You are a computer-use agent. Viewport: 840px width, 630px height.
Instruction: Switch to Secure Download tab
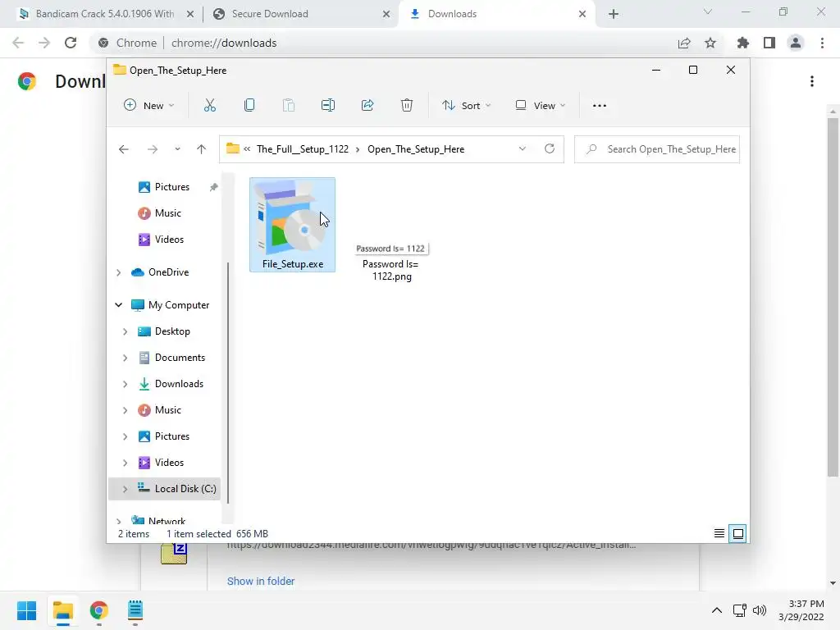click(269, 14)
